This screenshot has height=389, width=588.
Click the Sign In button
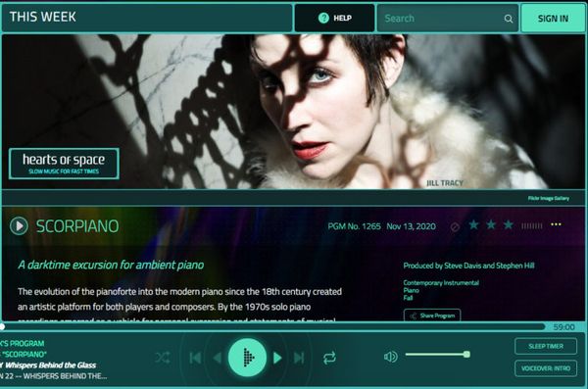click(x=553, y=19)
